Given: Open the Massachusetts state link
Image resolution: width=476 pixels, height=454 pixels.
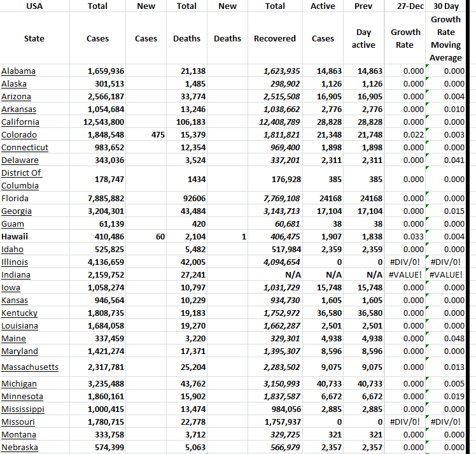Looking at the screenshot, I should (30, 367).
